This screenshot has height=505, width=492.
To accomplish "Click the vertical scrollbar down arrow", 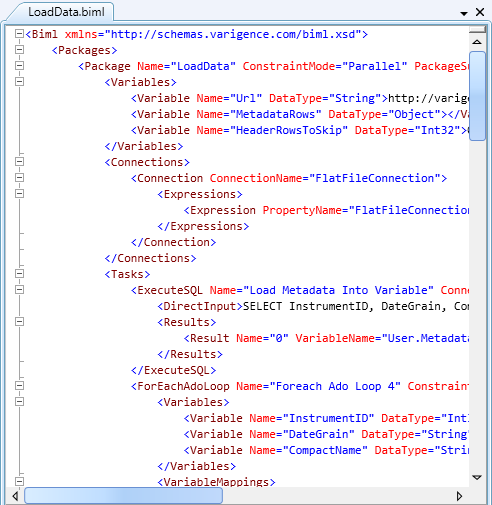I will [x=477, y=477].
